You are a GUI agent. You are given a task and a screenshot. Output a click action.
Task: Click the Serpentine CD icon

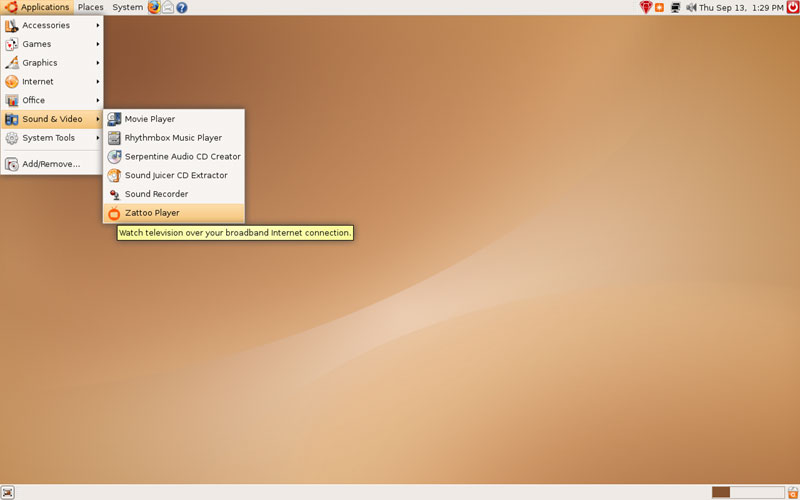(x=114, y=157)
